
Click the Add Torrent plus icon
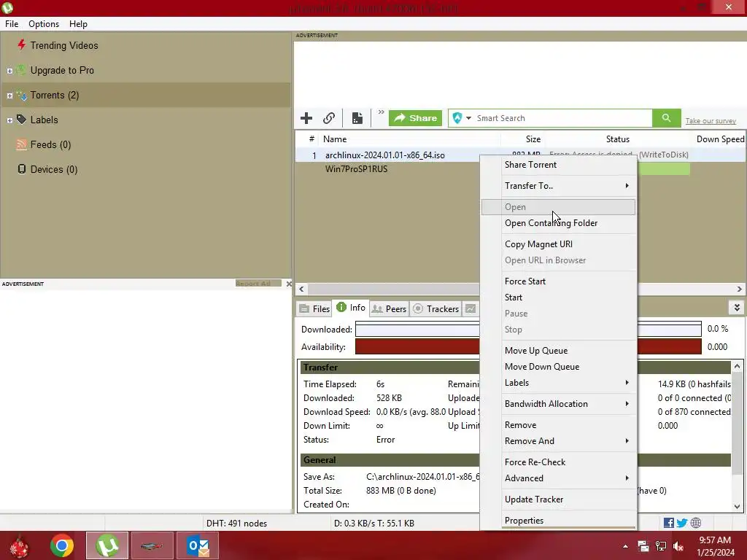[306, 118]
